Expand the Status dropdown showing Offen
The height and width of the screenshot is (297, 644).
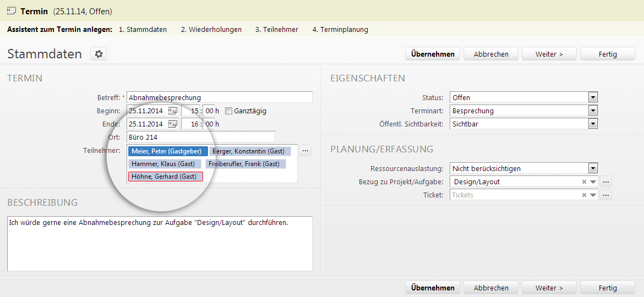[593, 98]
